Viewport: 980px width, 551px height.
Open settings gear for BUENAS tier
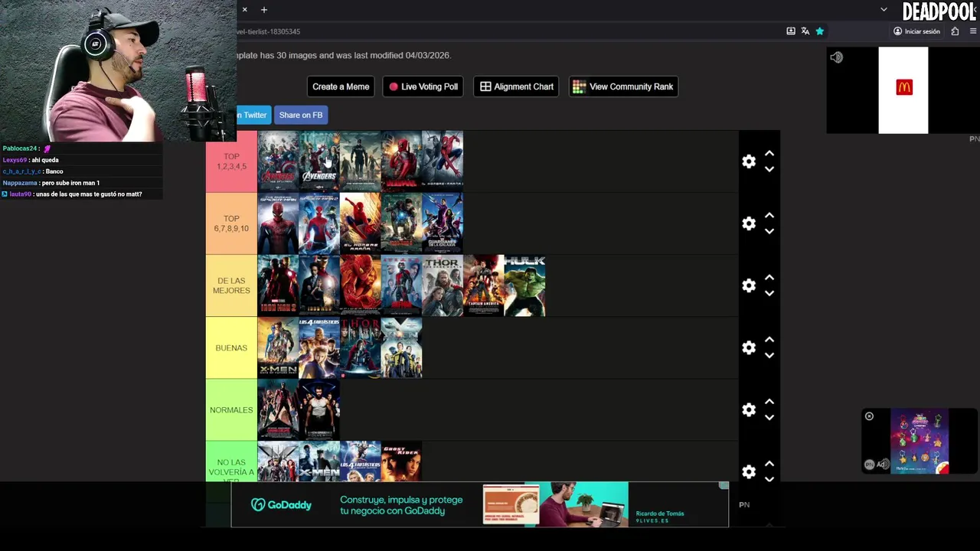[749, 347]
